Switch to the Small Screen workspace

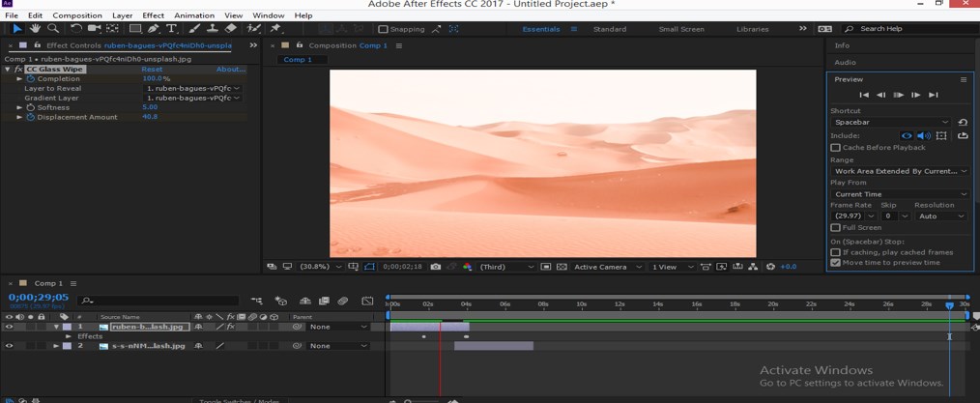(681, 29)
